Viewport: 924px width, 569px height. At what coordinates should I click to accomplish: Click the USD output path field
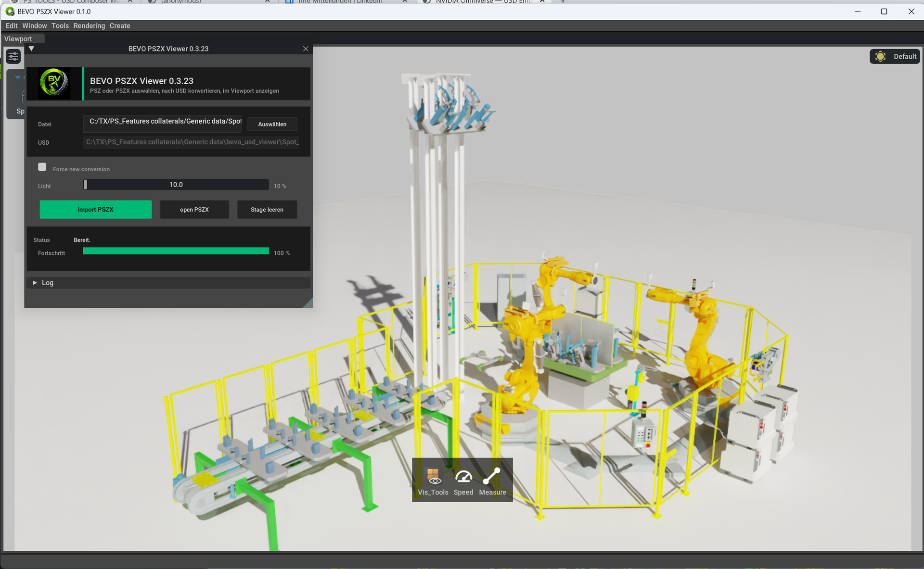click(x=191, y=142)
